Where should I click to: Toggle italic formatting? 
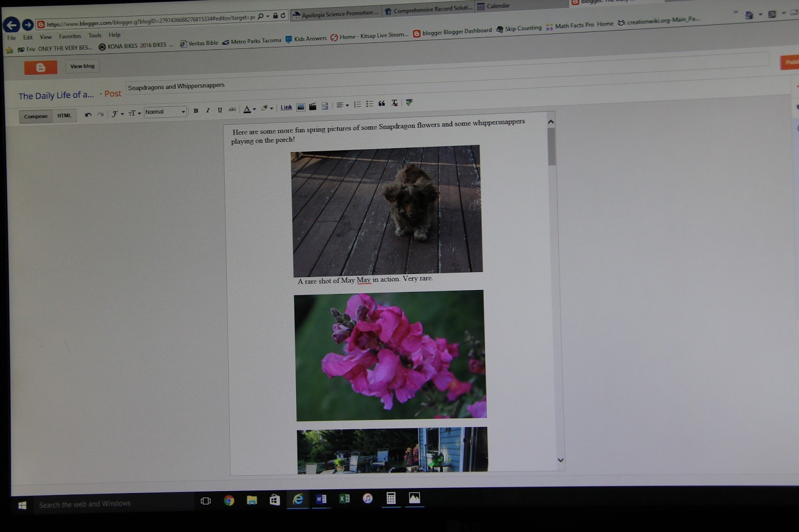208,110
